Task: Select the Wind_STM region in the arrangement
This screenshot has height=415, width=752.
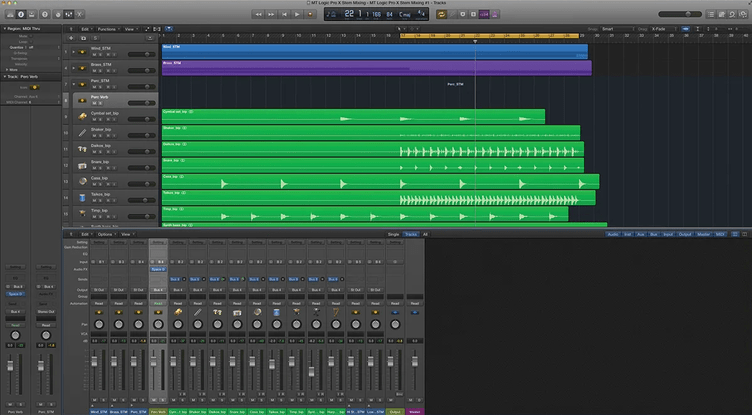Action: coord(375,51)
